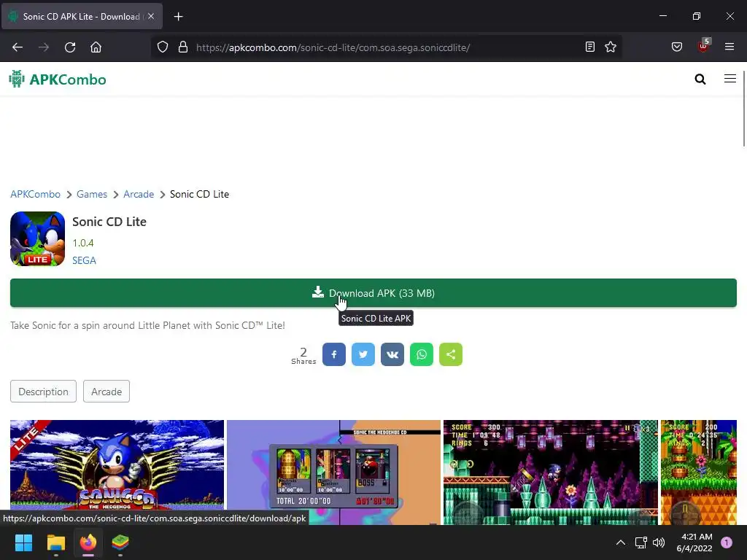Open the notification center badge
Viewport: 747px width, 560px height.
point(727,542)
